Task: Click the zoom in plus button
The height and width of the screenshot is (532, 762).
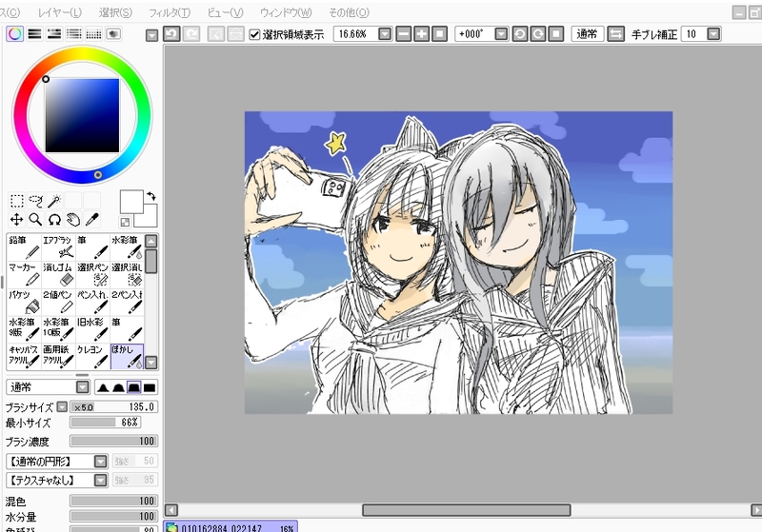Action: 421,34
